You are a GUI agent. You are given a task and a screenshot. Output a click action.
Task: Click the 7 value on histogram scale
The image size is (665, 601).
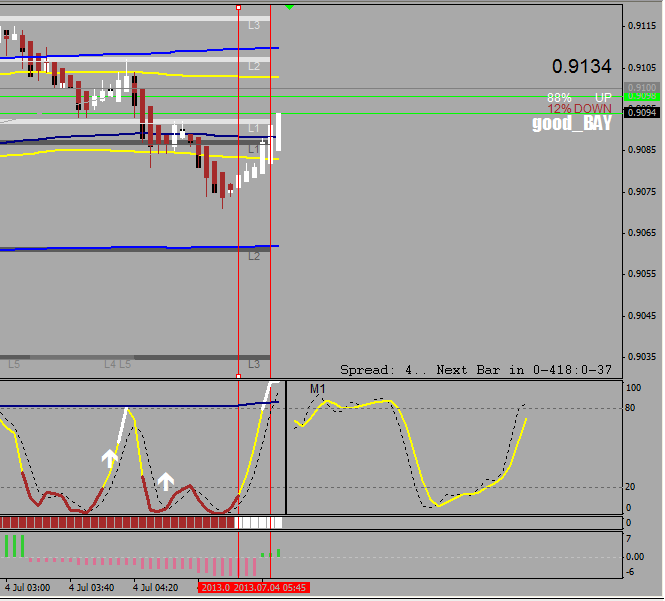[629, 539]
